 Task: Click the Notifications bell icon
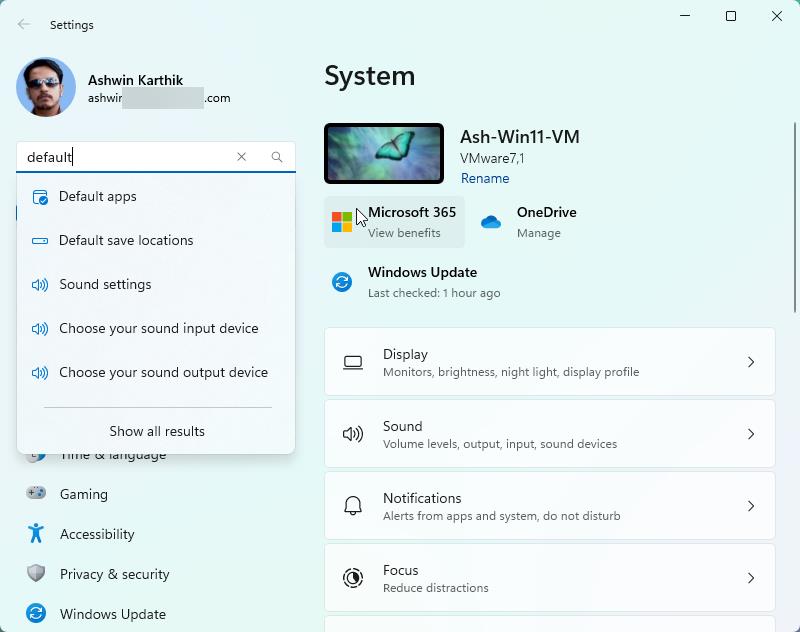[x=352, y=505]
